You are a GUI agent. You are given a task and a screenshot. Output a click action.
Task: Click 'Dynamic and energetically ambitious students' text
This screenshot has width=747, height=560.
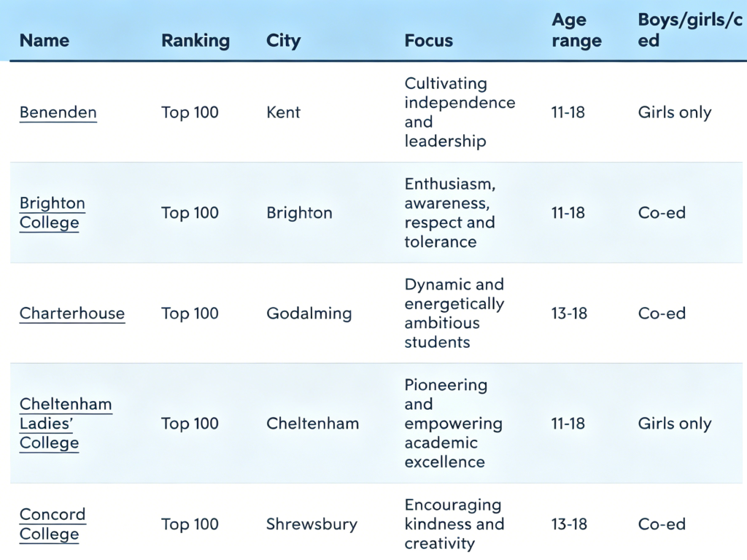click(x=454, y=314)
